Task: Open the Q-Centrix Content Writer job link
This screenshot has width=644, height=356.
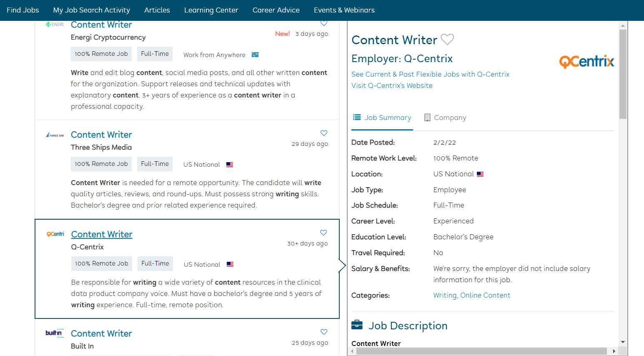Action: 102,234
